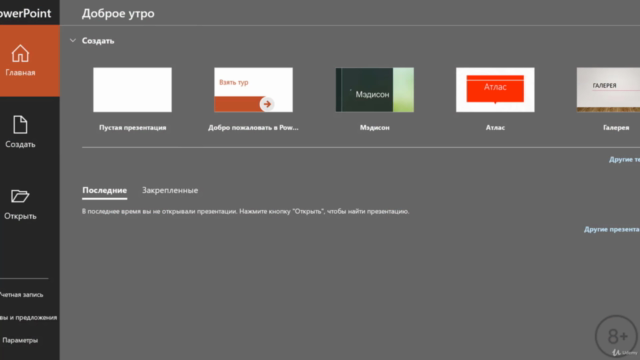Viewport: 640px width, 360px height.
Task: Click the Главная home icon
Action: click(20, 53)
